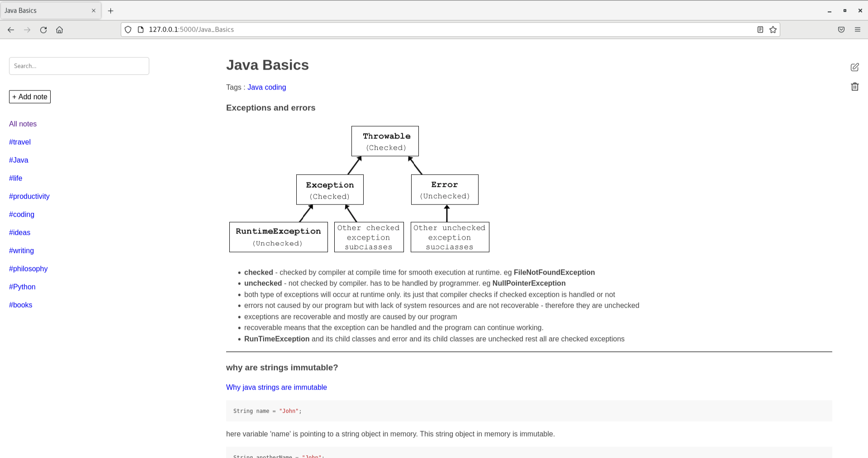Click the + Add note button
Screen dimensions: 868x458
pos(30,97)
